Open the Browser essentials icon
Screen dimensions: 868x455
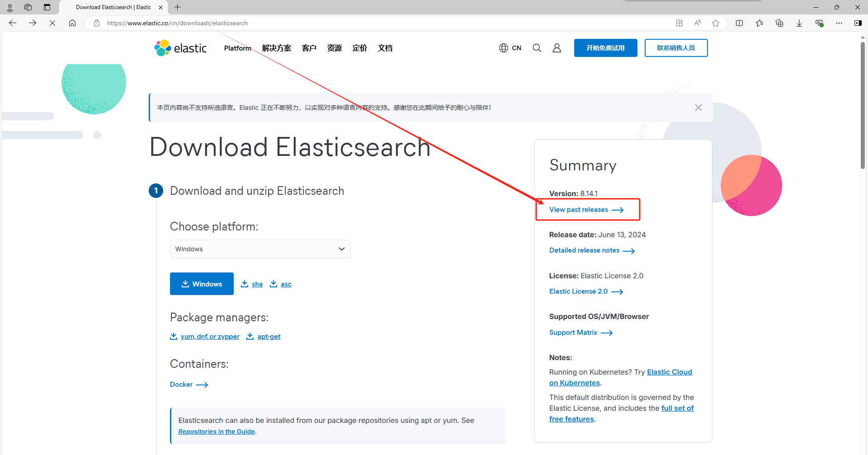(820, 23)
